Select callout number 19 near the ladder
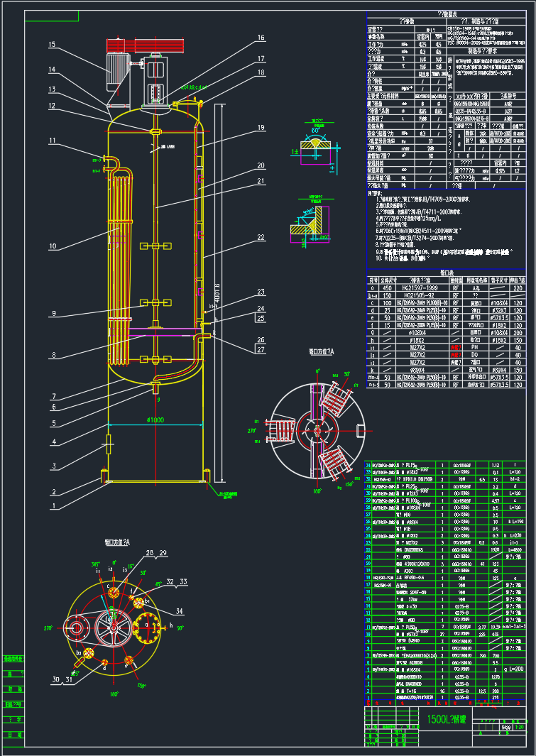The height and width of the screenshot is (756, 536). [261, 128]
